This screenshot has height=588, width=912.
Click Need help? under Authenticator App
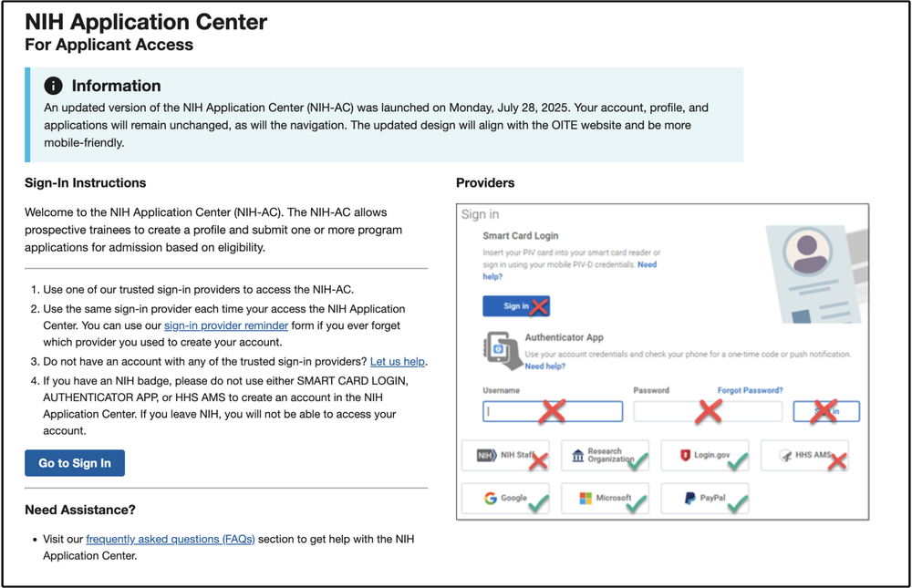coord(545,366)
